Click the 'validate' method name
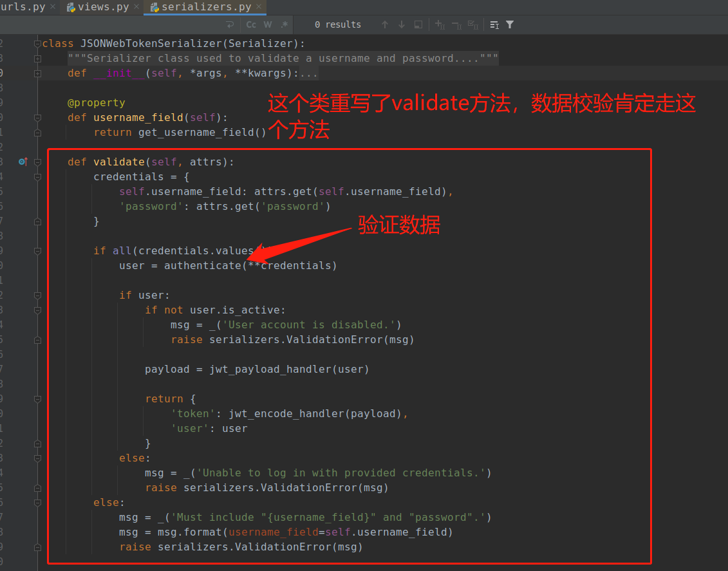The image size is (728, 571). tap(119, 162)
